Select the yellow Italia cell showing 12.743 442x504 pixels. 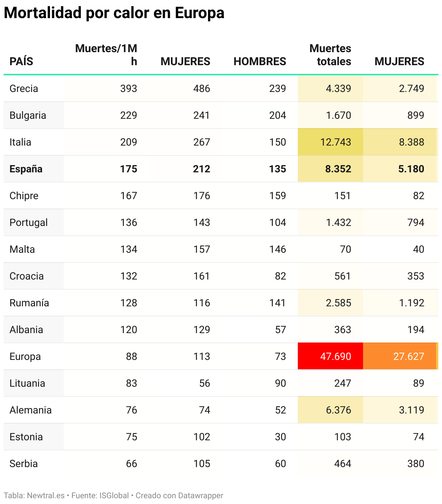(x=330, y=142)
